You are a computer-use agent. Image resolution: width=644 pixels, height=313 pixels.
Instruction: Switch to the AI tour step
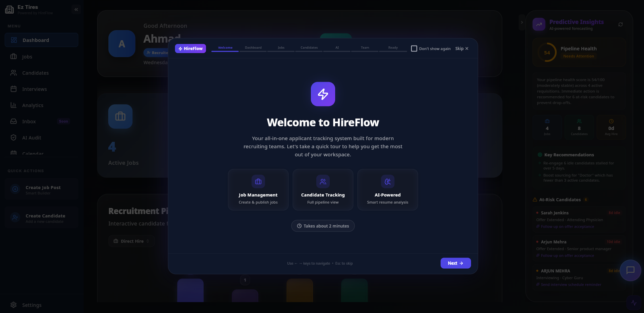337,48
